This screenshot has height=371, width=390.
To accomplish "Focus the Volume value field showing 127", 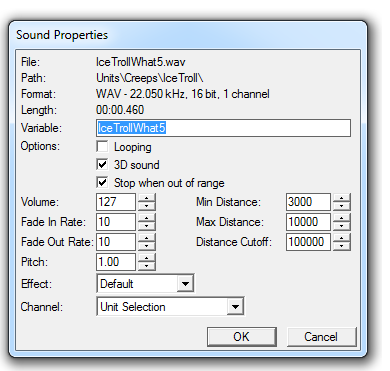I will coord(116,202).
